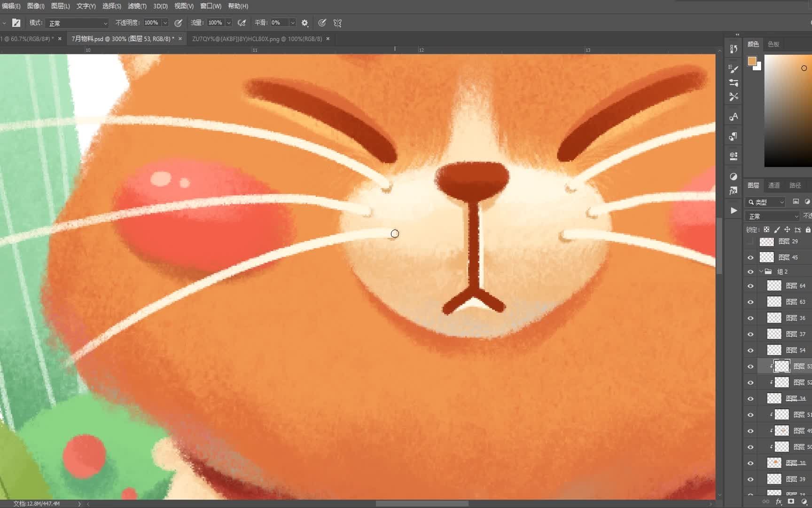
Task: Click foreground color swatch
Action: [752, 61]
